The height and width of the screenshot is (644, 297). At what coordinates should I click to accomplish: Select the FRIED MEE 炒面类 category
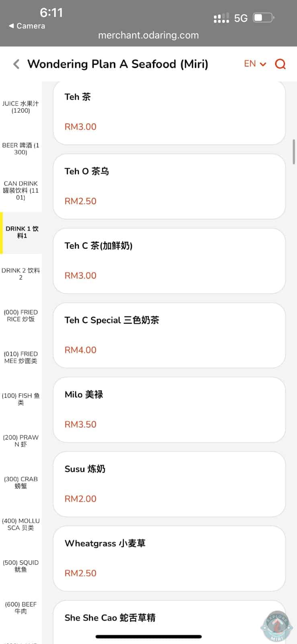point(20,357)
